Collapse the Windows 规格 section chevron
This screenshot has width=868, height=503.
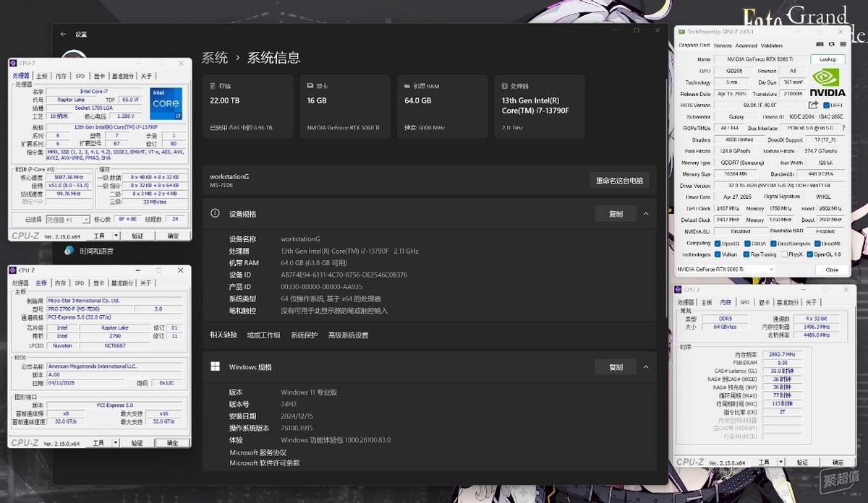[646, 367]
